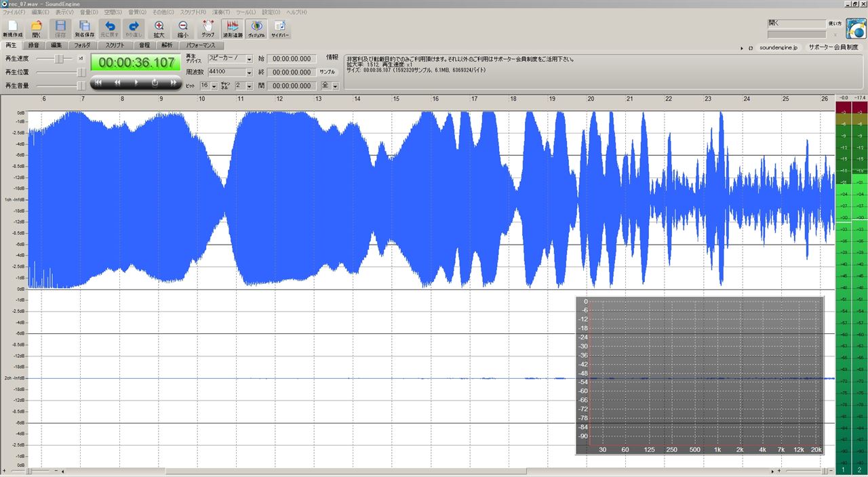Expand the 周波数 44100 dropdown
The height and width of the screenshot is (477, 868).
249,72
